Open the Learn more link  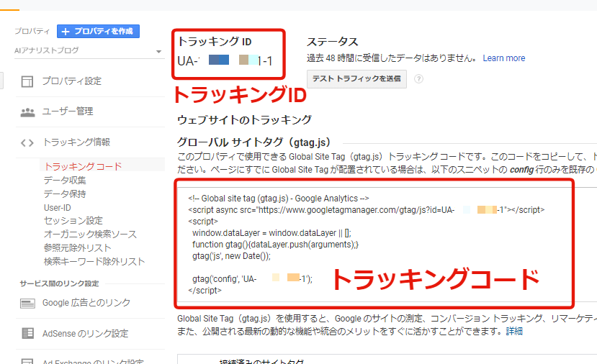[503, 58]
